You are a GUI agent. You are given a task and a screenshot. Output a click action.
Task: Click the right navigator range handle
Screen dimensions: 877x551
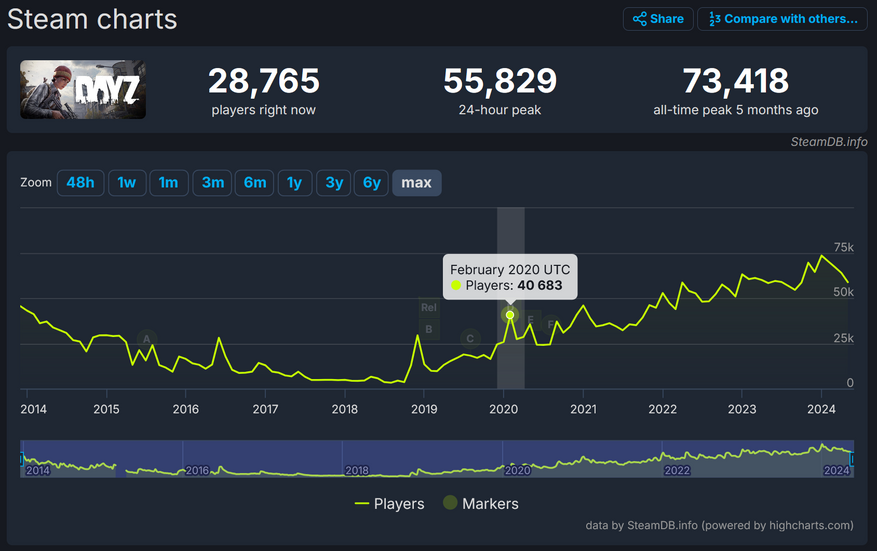pos(852,459)
